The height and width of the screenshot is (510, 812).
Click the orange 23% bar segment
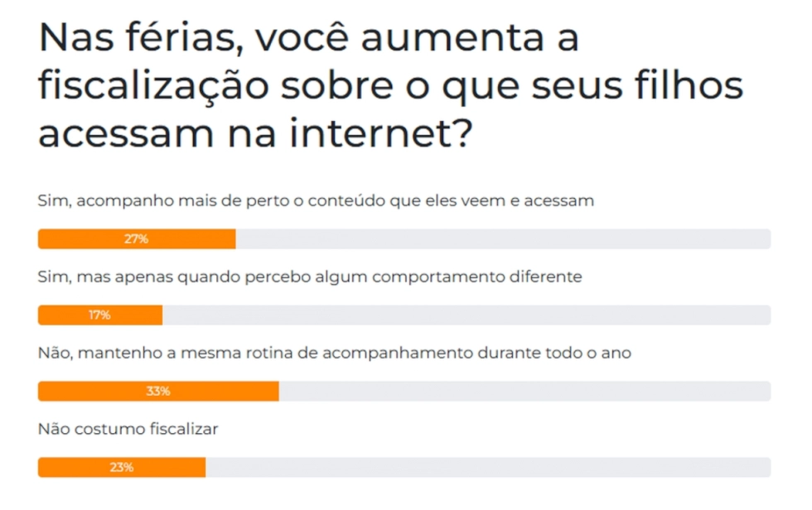(122, 468)
